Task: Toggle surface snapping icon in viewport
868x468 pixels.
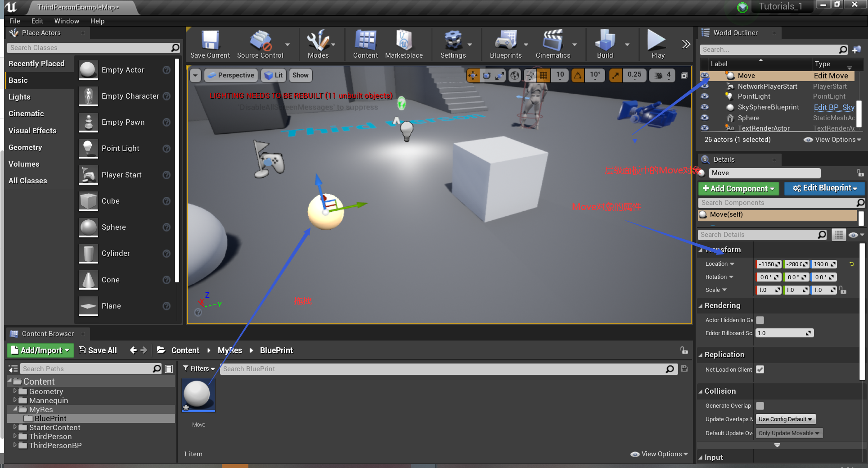Action: (530, 75)
